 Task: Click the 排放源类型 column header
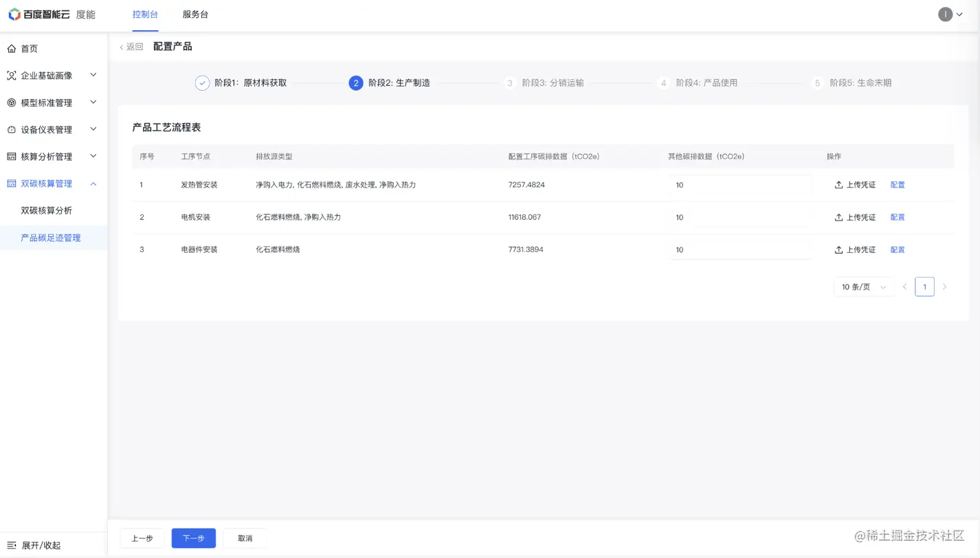point(274,157)
